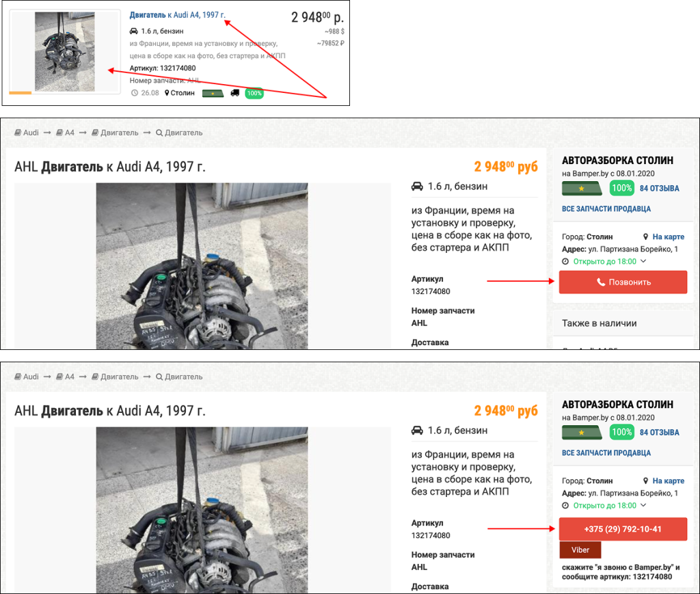Expand opening hours chevron above the Позвонить button

[643, 262]
